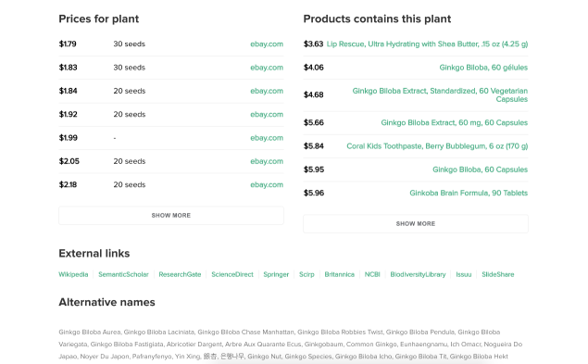Click the "Prices for plant" heading

pos(99,19)
